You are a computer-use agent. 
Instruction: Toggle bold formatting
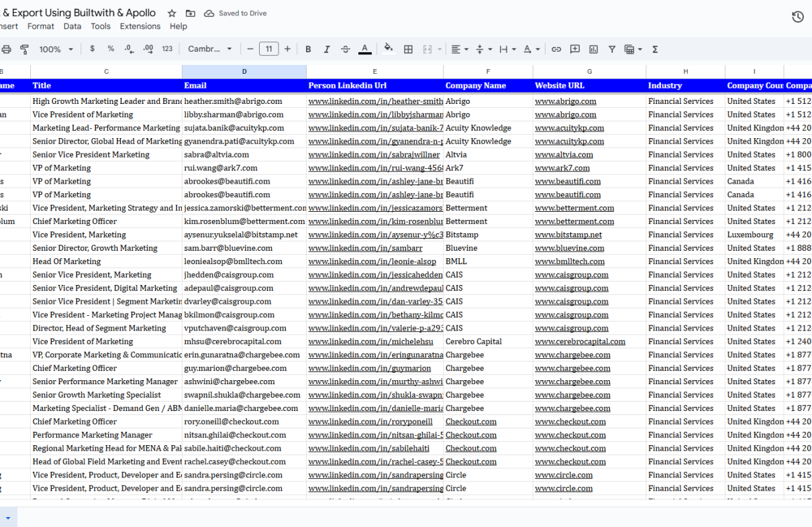[x=308, y=49]
